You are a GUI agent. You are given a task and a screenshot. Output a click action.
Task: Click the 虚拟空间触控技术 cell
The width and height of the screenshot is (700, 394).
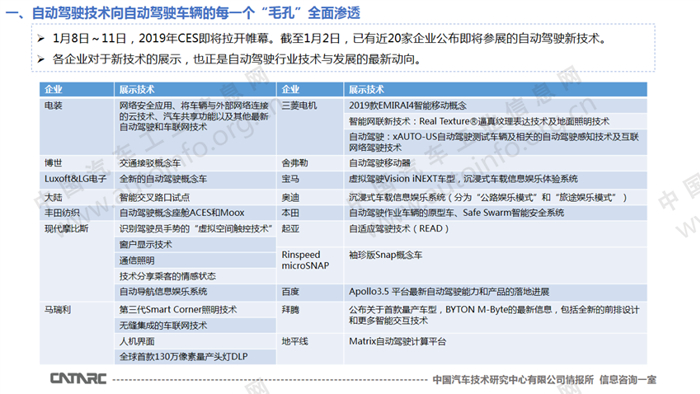click(195, 229)
